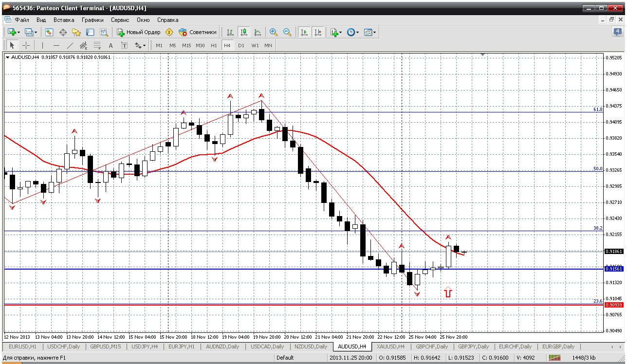Select the equidistant channel tool

[83, 45]
